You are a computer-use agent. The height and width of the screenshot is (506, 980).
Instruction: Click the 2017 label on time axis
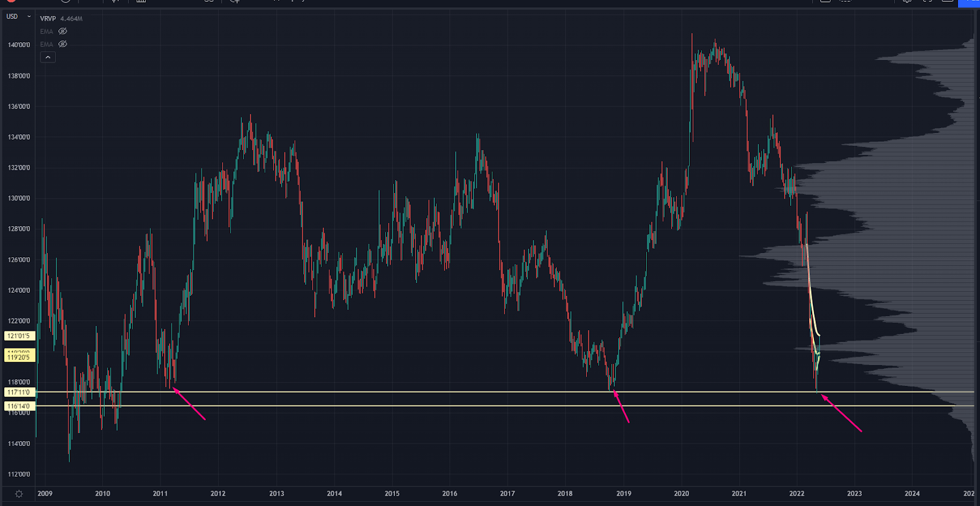507,494
